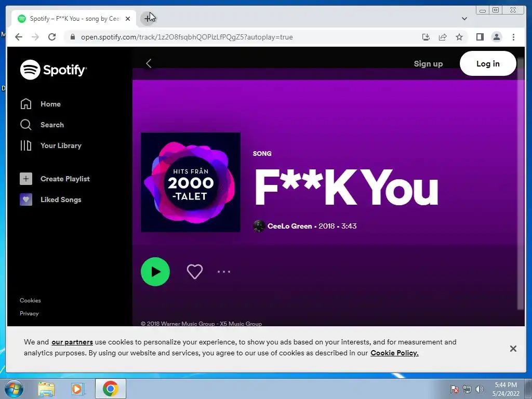Play the song with green button
The height and width of the screenshot is (399, 532).
tap(155, 271)
